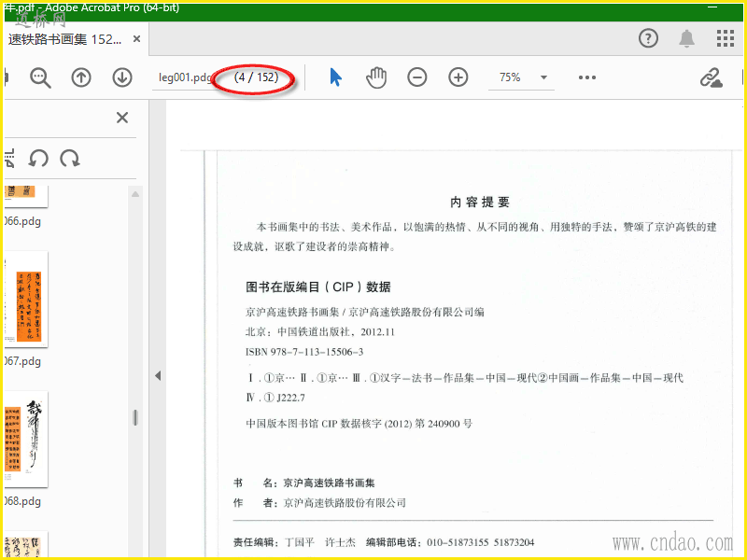Click the line 北京：中国铁道出版社，2012.11
This screenshot has height=560, width=747.
pyautogui.click(x=320, y=332)
